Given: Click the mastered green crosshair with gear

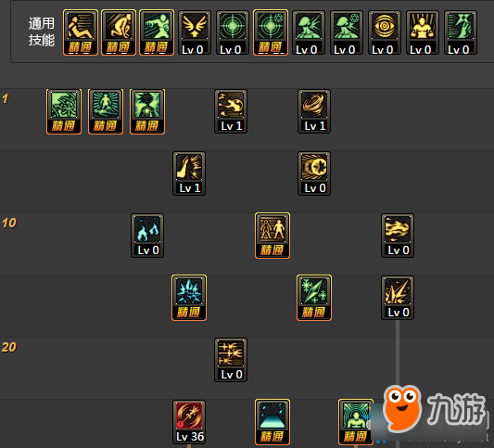Looking at the screenshot, I should 271,32.
